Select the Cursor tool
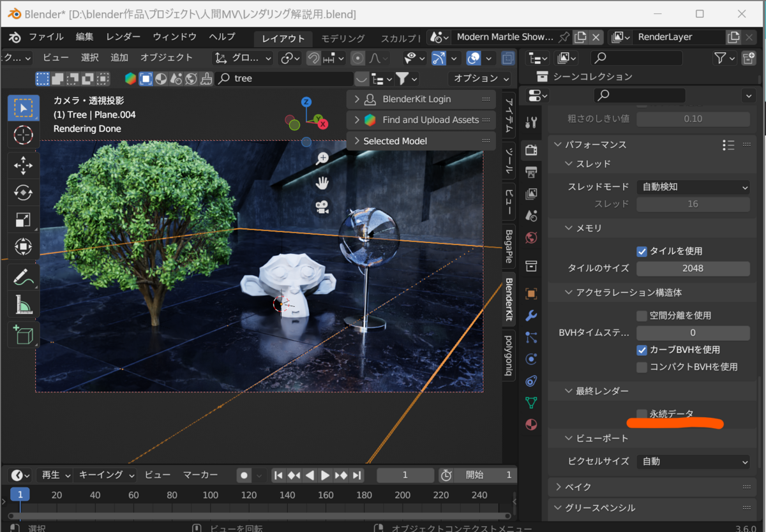 tap(24, 135)
